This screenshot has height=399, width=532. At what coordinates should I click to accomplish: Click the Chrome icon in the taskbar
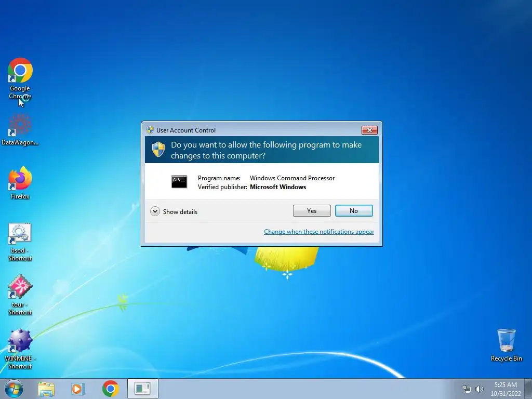pyautogui.click(x=110, y=389)
